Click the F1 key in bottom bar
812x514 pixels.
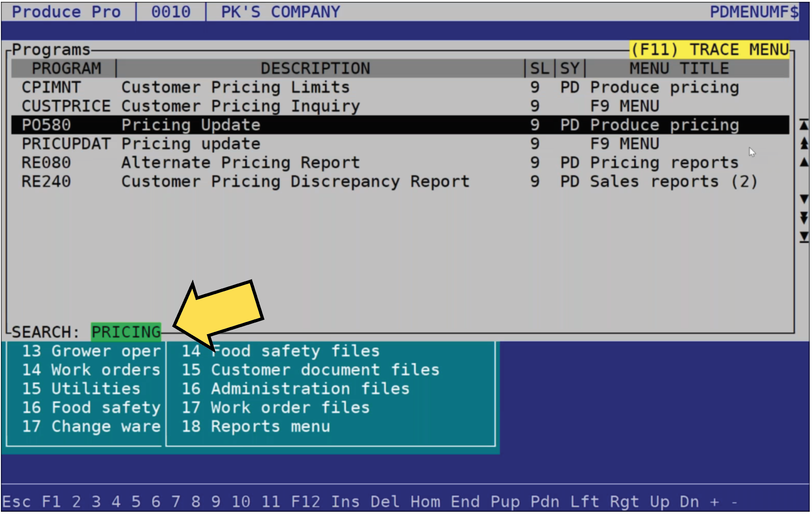[x=51, y=502]
